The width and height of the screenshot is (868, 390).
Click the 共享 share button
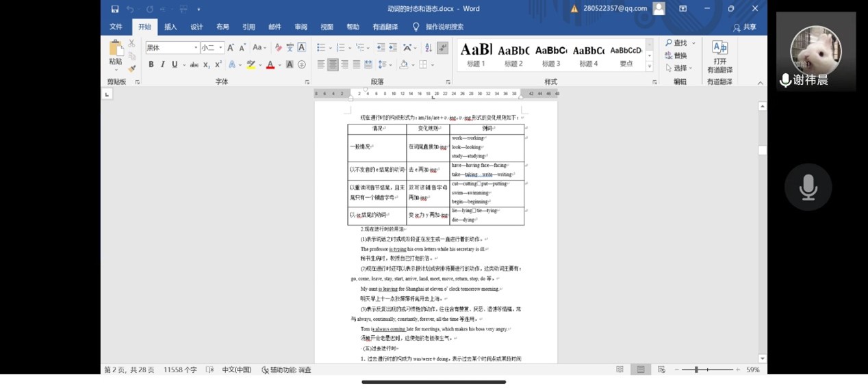[x=745, y=27]
